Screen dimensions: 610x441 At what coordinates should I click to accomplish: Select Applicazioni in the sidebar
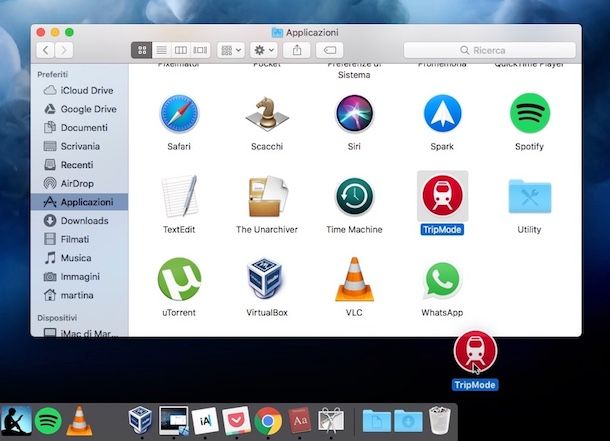(79, 202)
